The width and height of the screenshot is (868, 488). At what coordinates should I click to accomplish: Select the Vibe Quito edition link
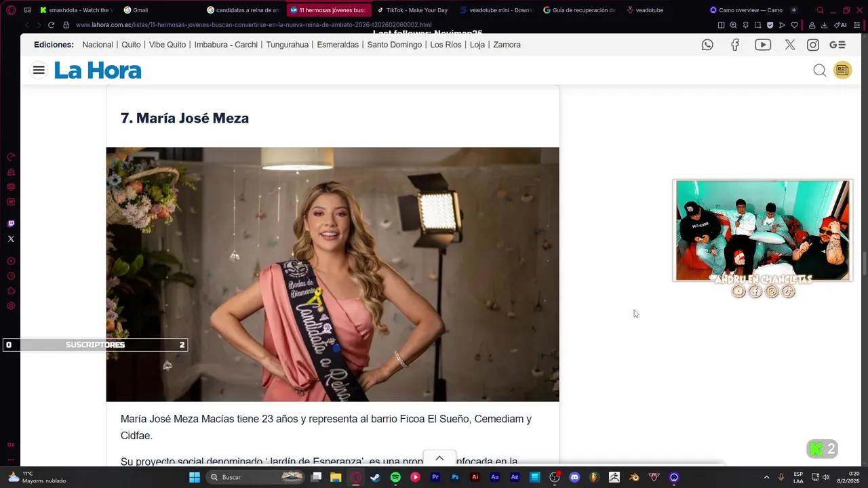click(x=167, y=45)
